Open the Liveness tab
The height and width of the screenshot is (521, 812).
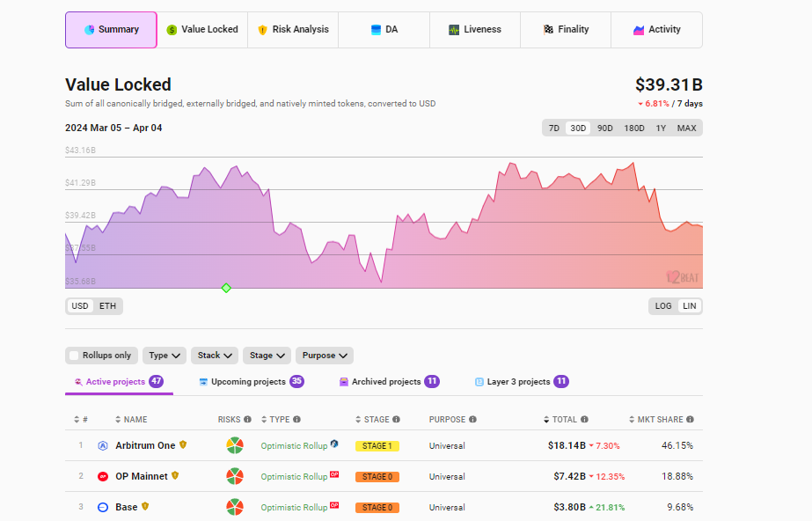tap(475, 30)
